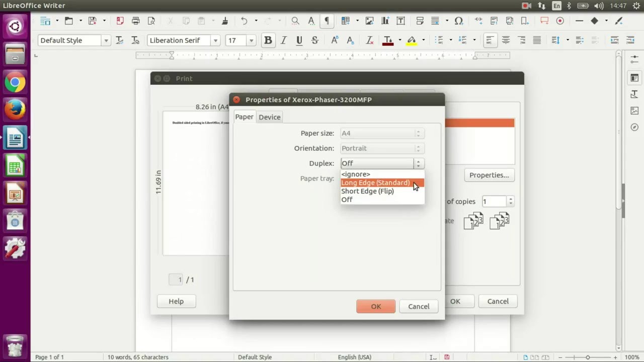Open the sidebar Properties deck

[634, 78]
